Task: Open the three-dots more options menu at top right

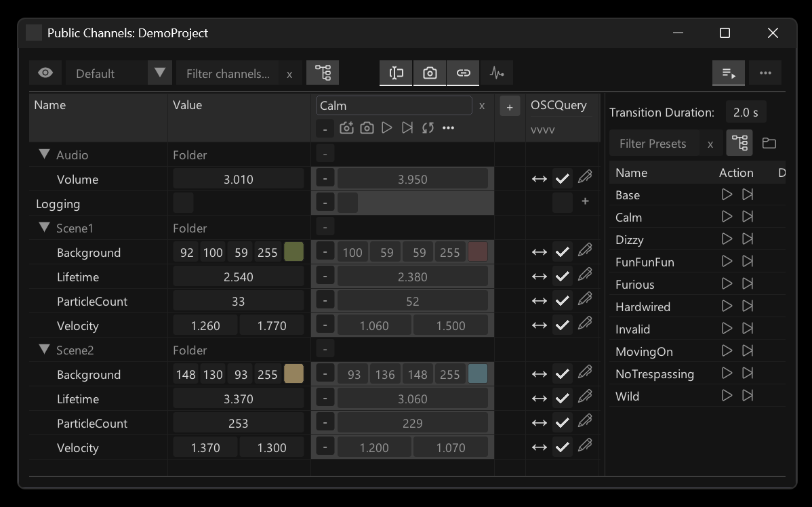Action: tap(765, 73)
